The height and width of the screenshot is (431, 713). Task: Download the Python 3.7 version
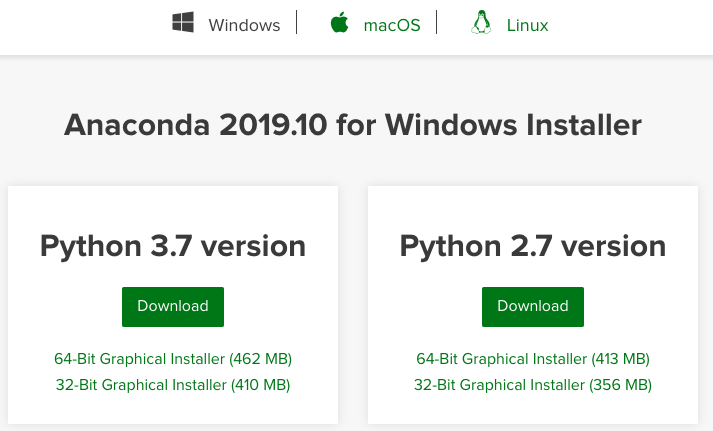pyautogui.click(x=173, y=306)
